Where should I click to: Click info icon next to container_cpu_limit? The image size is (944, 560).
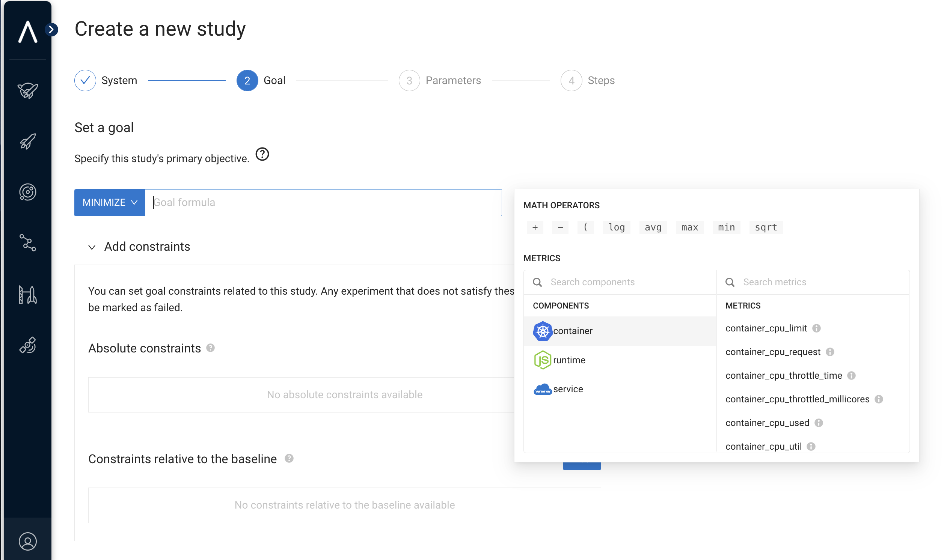(x=816, y=328)
